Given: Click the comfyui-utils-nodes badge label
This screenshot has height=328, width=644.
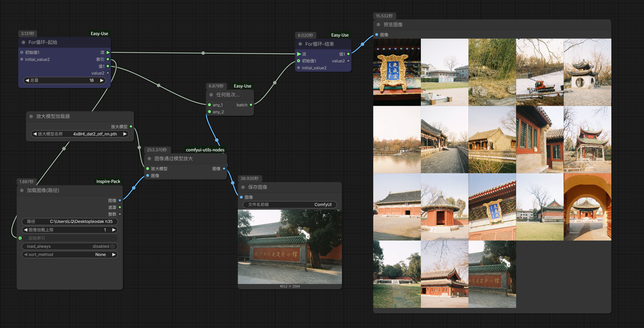Looking at the screenshot, I should pos(205,150).
